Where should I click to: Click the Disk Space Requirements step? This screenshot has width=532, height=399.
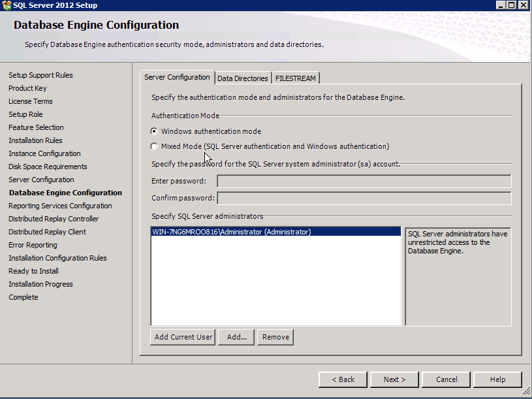tap(48, 167)
